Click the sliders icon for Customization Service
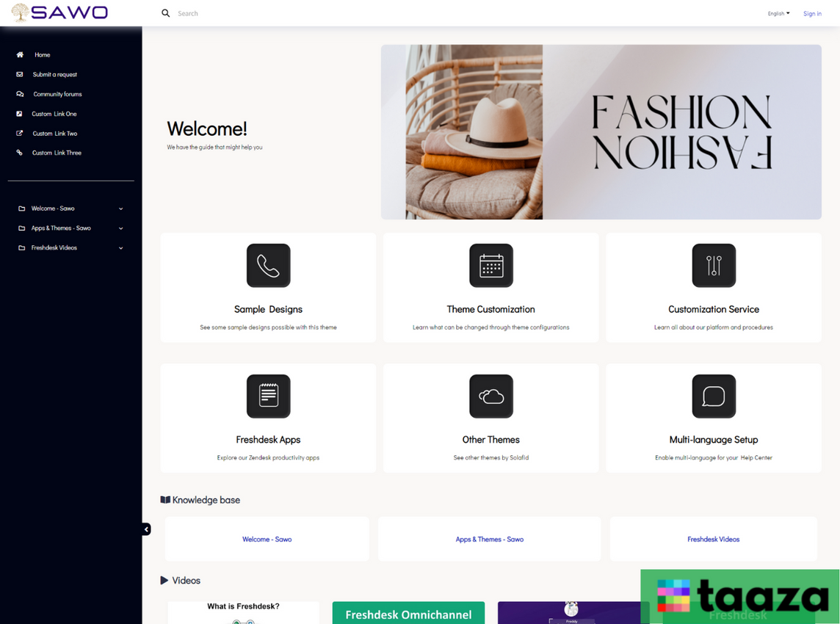The width and height of the screenshot is (840, 624). click(713, 266)
